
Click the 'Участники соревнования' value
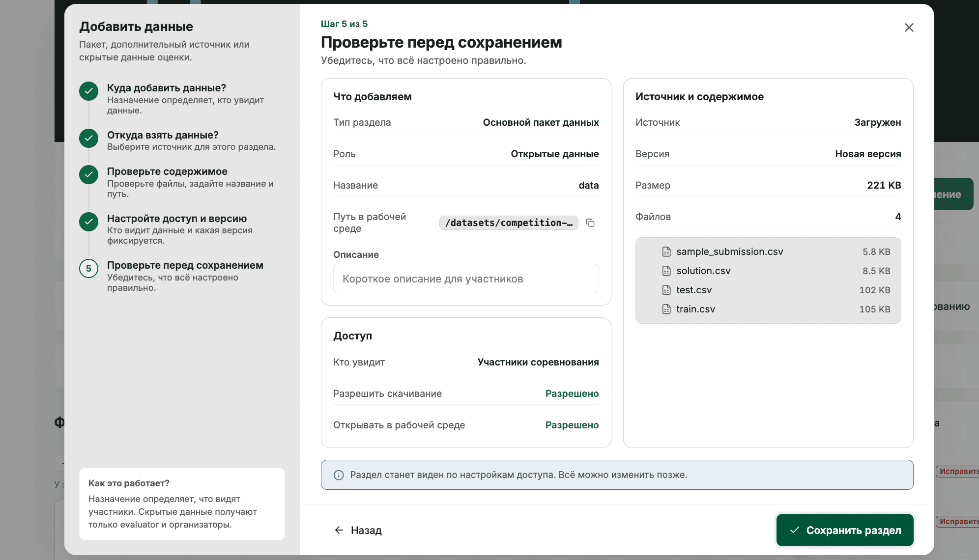pos(538,362)
